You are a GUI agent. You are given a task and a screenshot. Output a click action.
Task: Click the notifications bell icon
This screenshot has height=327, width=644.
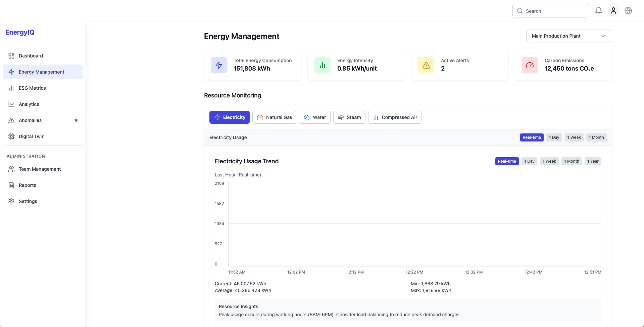click(598, 11)
